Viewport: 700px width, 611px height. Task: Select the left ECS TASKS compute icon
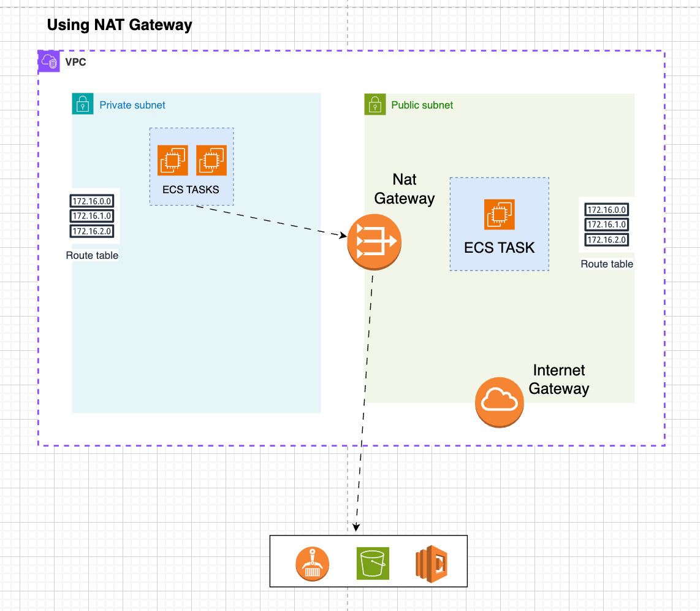(x=173, y=160)
